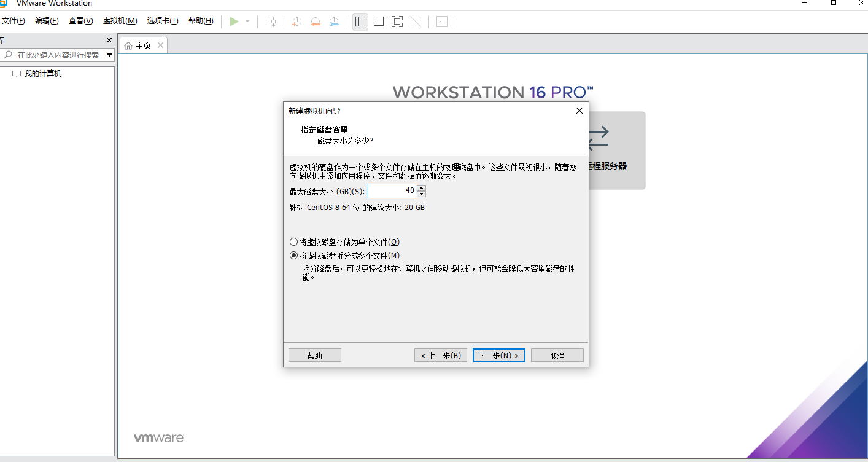868x462 pixels.
Task: Click the send Ctrl+Alt+Del toolbar icon
Action: (x=271, y=22)
